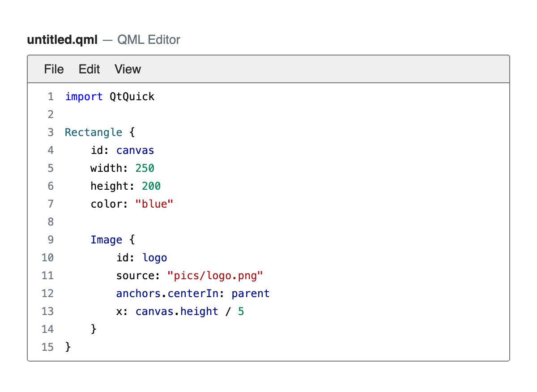The height and width of the screenshot is (392, 537).
Task: Open the View menu
Action: click(128, 69)
